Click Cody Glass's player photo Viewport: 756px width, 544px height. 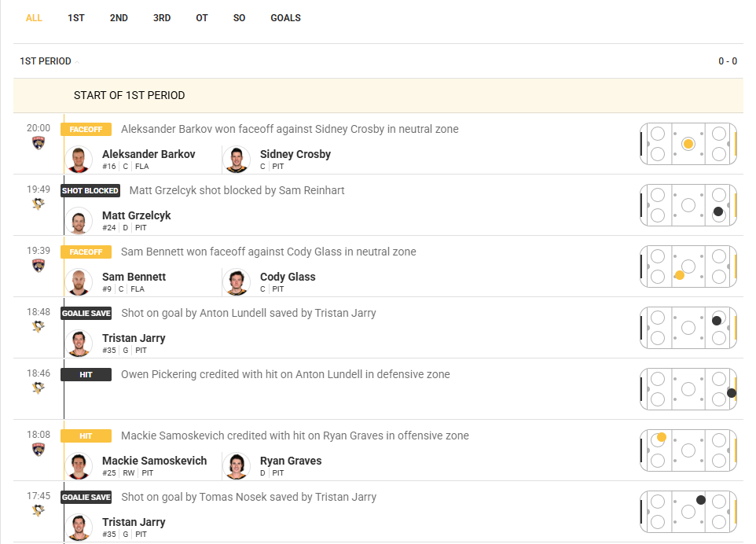(x=237, y=281)
